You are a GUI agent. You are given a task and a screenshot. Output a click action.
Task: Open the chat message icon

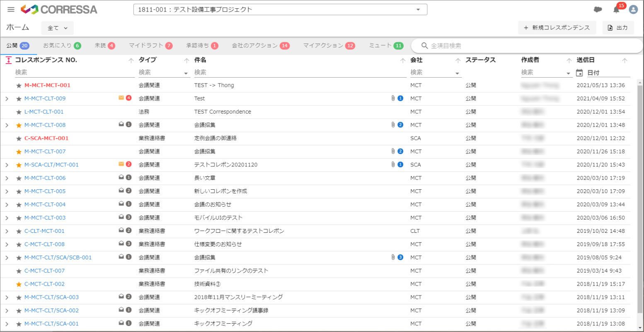pos(598,9)
